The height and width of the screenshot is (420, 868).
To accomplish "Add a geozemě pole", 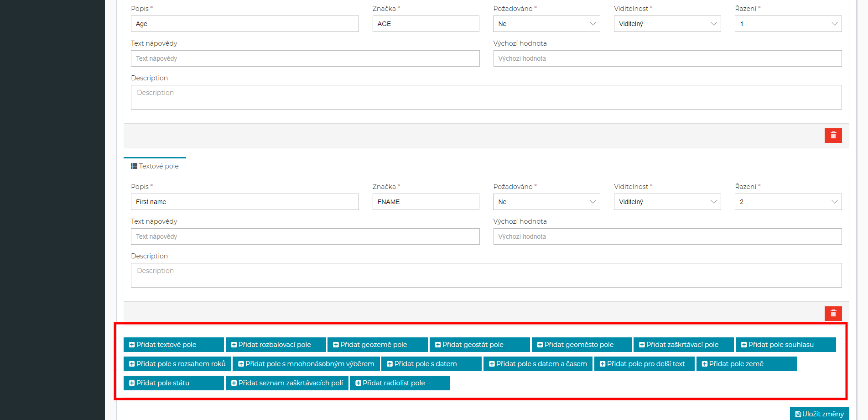I will point(378,345).
